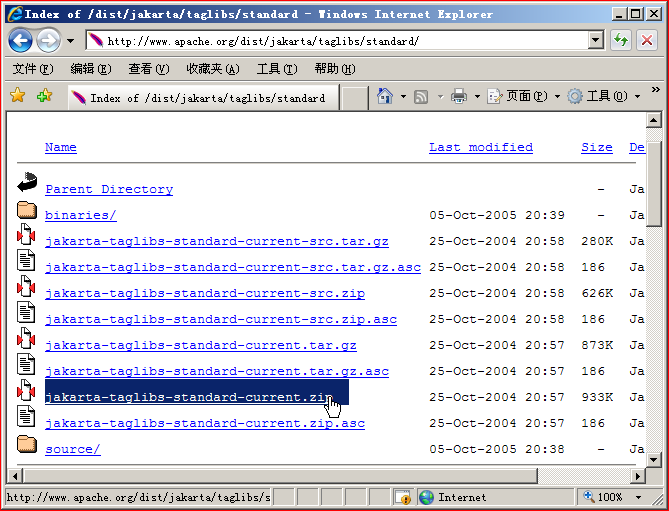Click the RSS feeds icon
The image size is (669, 511).
[x=421, y=97]
